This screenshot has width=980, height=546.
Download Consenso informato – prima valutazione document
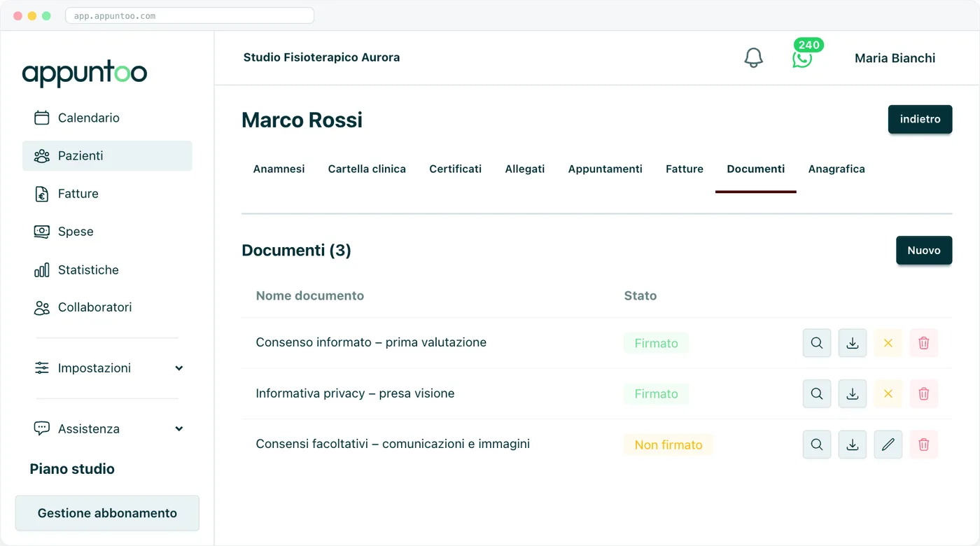click(853, 343)
